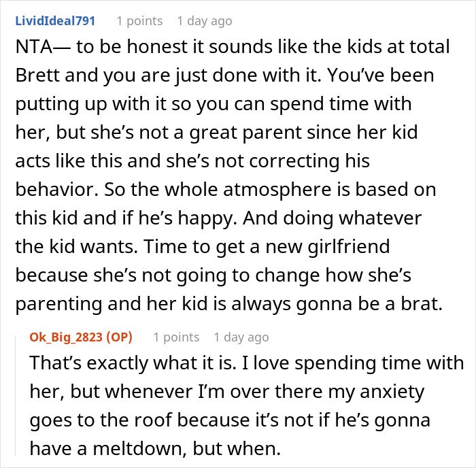Open the timestamp link on the OP's reply
This screenshot has width=476, height=468.
tap(241, 337)
